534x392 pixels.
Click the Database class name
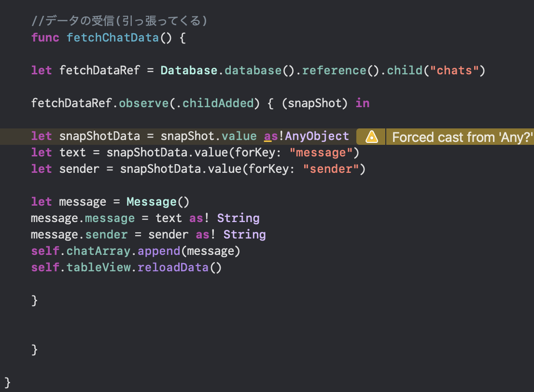click(189, 70)
